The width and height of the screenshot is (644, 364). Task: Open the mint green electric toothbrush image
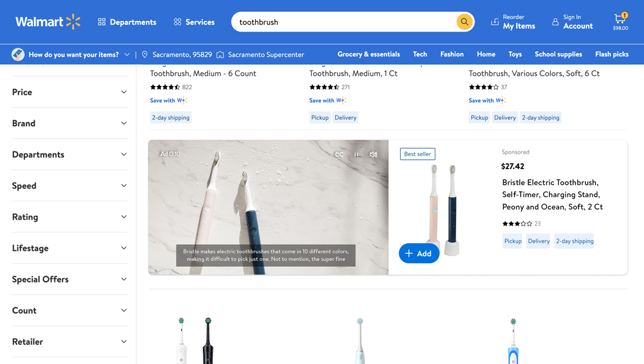tap(360, 340)
